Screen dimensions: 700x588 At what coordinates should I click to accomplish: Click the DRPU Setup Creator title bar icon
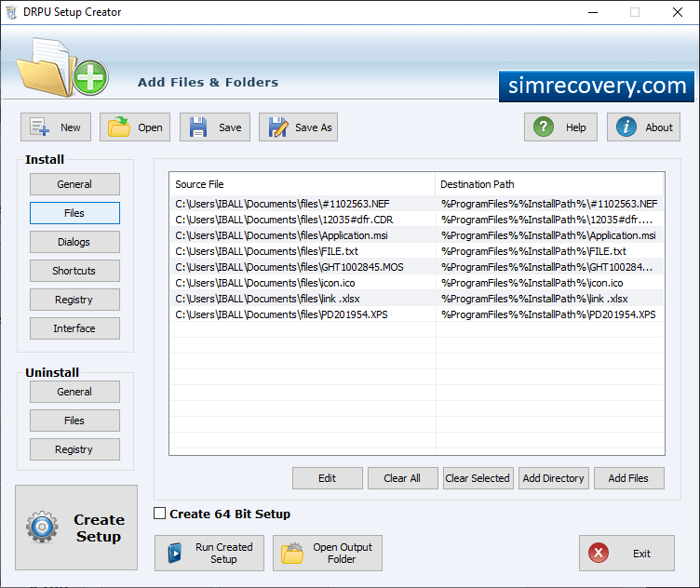[11, 12]
